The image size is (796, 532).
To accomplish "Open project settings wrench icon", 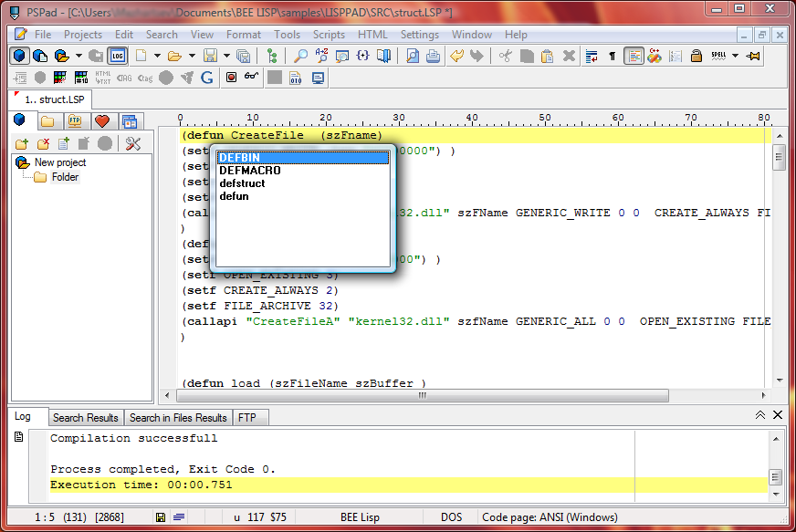I will point(133,143).
